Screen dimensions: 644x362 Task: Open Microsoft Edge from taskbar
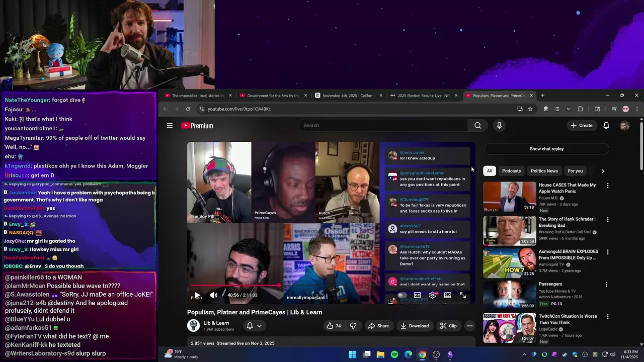click(x=408, y=354)
